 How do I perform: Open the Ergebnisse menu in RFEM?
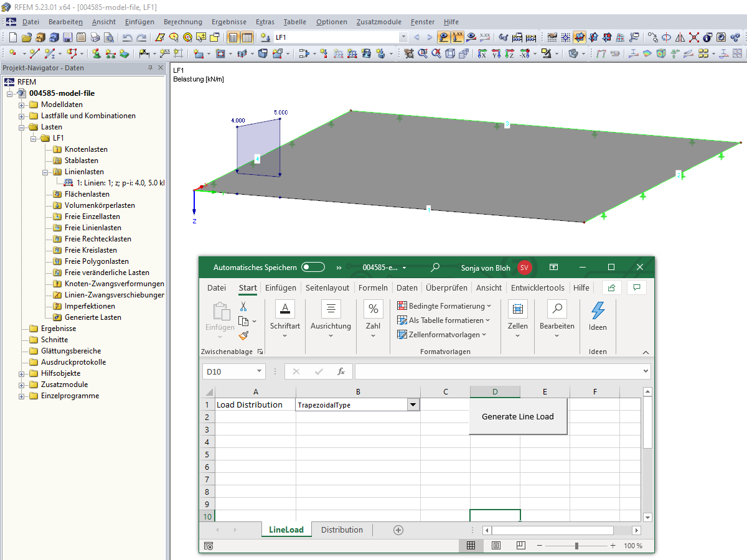tap(229, 22)
